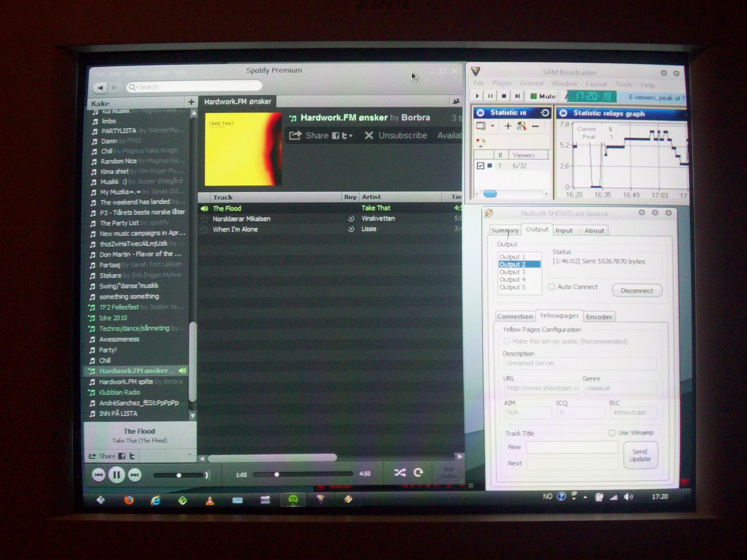The width and height of the screenshot is (747, 560).
Task: Switch to Summary tab in SHOUTcast Source
Action: coord(505,231)
